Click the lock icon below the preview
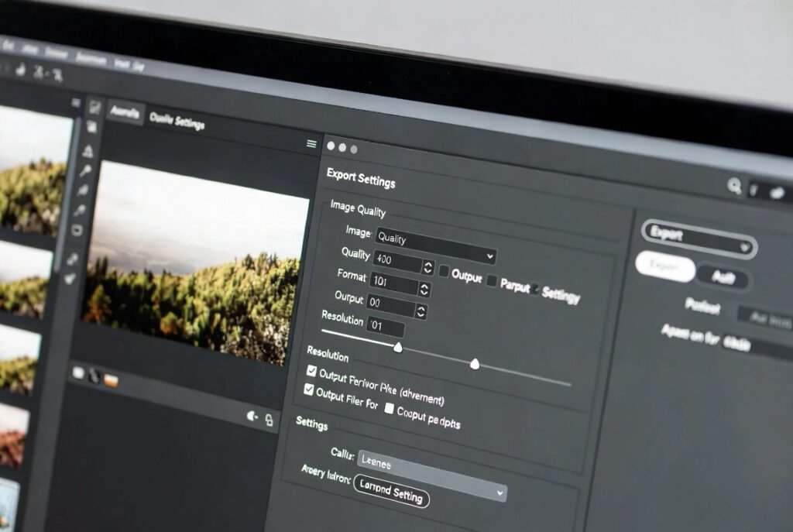Viewport: 793px width, 532px height. click(269, 419)
